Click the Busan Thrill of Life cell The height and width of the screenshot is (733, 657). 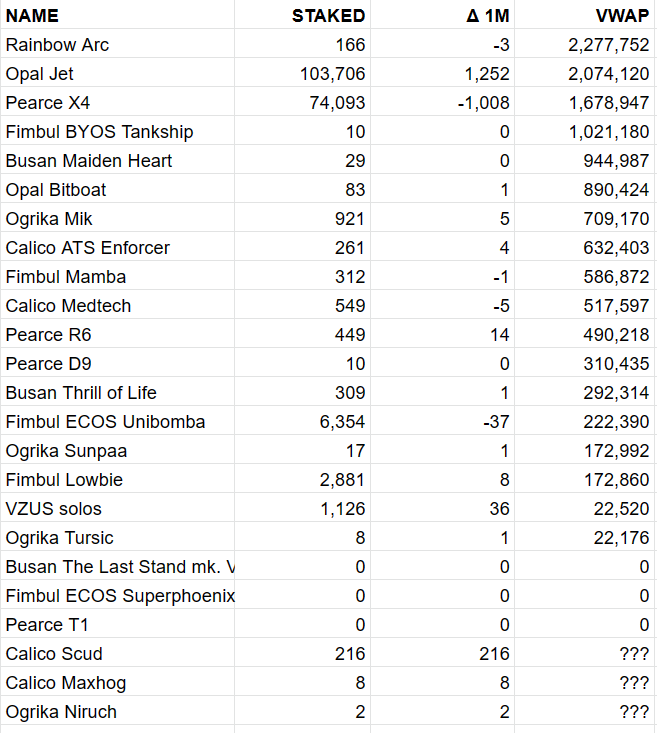point(81,393)
